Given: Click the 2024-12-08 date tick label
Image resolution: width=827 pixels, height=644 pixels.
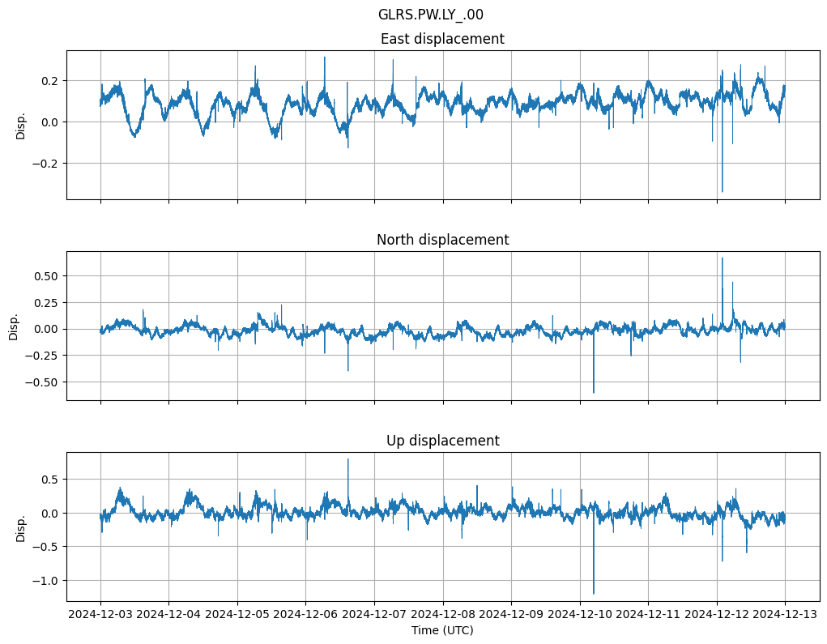Looking at the screenshot, I should (442, 615).
